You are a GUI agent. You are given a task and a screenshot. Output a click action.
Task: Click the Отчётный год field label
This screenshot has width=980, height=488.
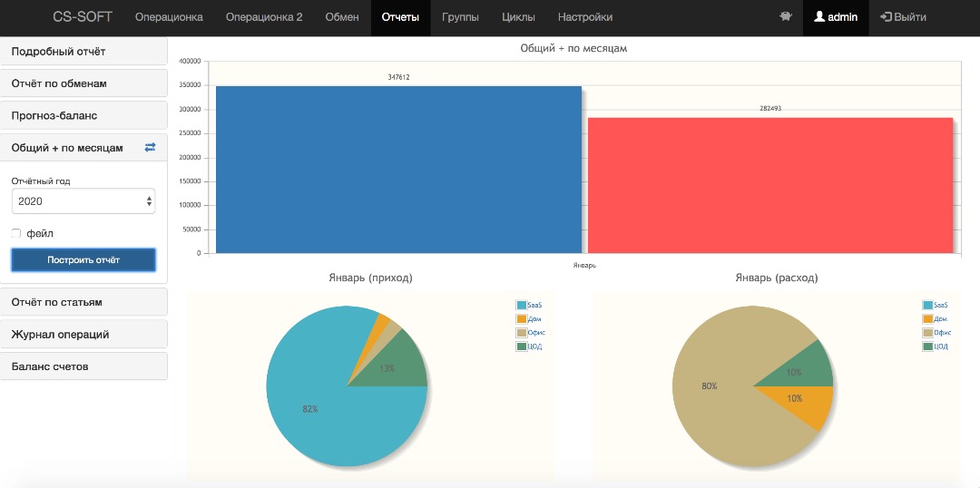coord(41,181)
